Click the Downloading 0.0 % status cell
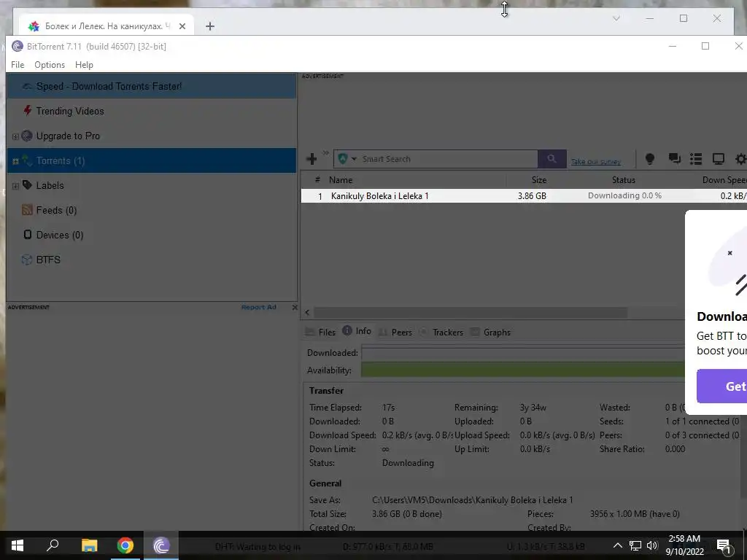The image size is (747, 560). tap(624, 195)
